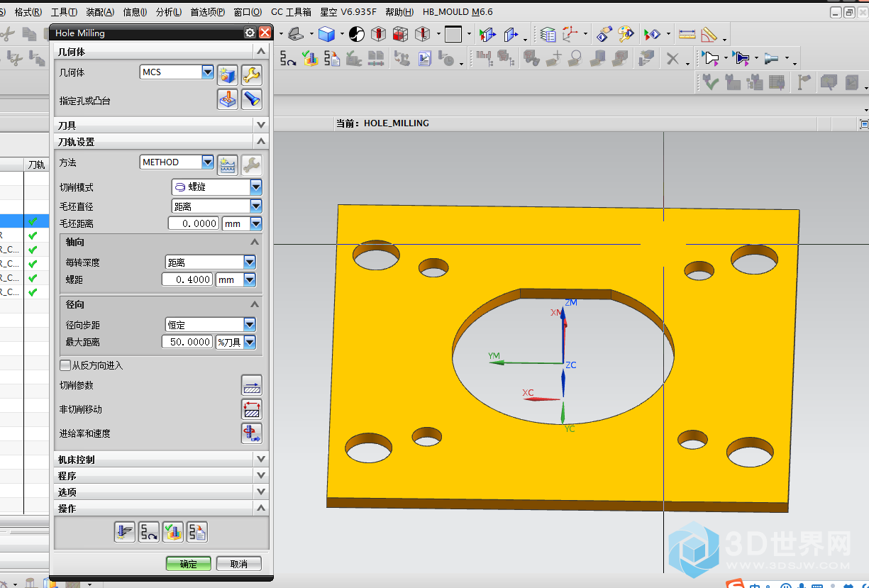Click the 毛坯距离 value field
The width and height of the screenshot is (869, 588).
click(x=194, y=223)
